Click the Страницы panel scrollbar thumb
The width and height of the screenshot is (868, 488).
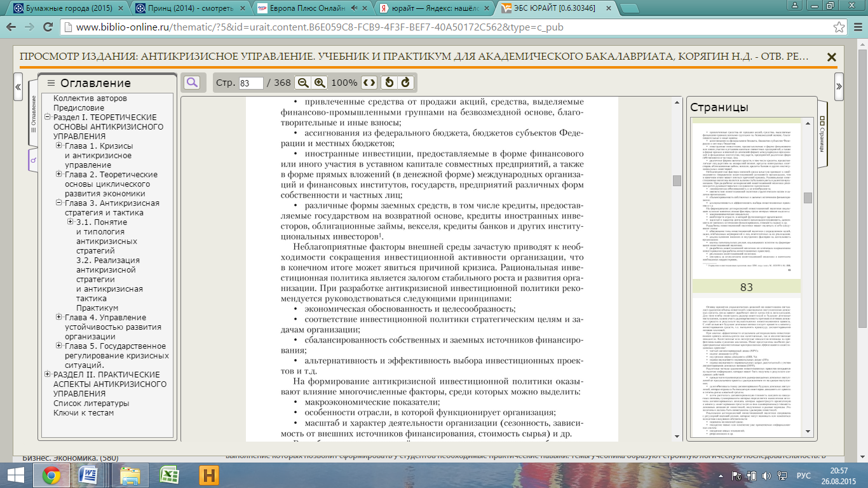(808, 198)
